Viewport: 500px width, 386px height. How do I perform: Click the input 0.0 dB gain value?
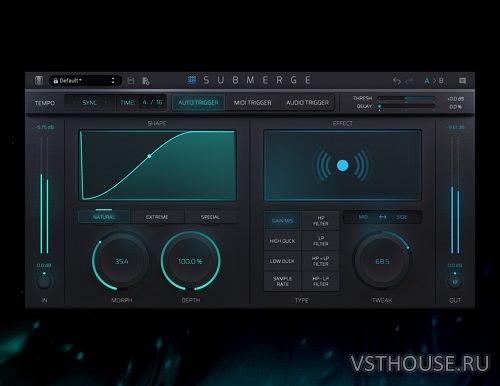44,265
